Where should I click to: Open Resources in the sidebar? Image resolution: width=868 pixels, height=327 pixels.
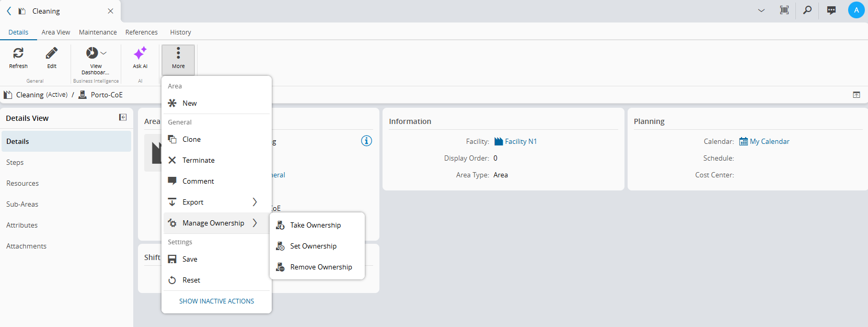point(66,183)
